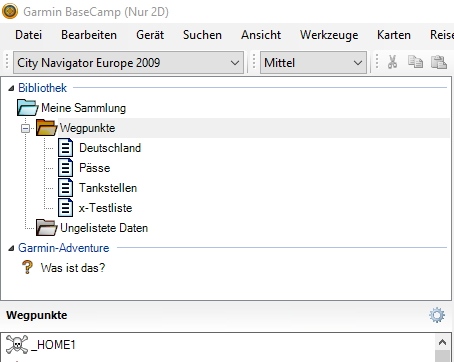Click the Cut scissors toolbar icon
This screenshot has width=454, height=362.
click(x=392, y=62)
